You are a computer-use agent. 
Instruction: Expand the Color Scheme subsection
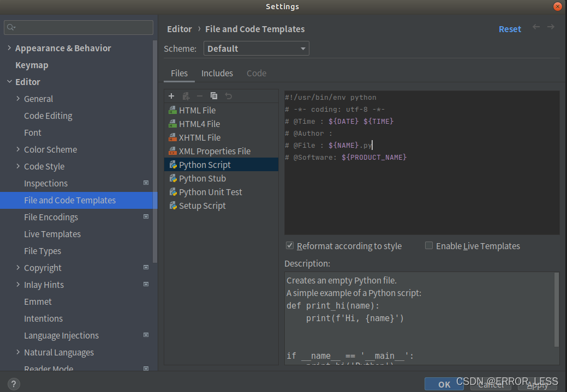pyautogui.click(x=18, y=149)
